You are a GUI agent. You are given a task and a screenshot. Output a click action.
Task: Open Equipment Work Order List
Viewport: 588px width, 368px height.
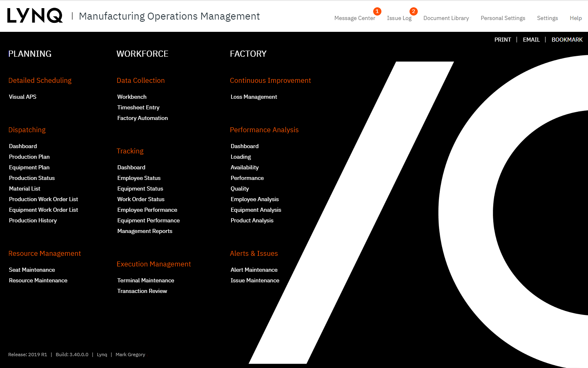[43, 210]
